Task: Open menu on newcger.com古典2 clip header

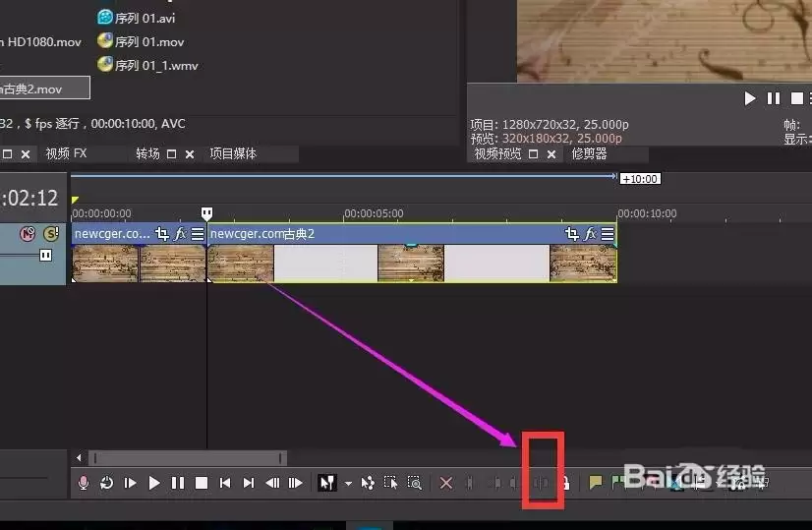Action: tap(608, 234)
